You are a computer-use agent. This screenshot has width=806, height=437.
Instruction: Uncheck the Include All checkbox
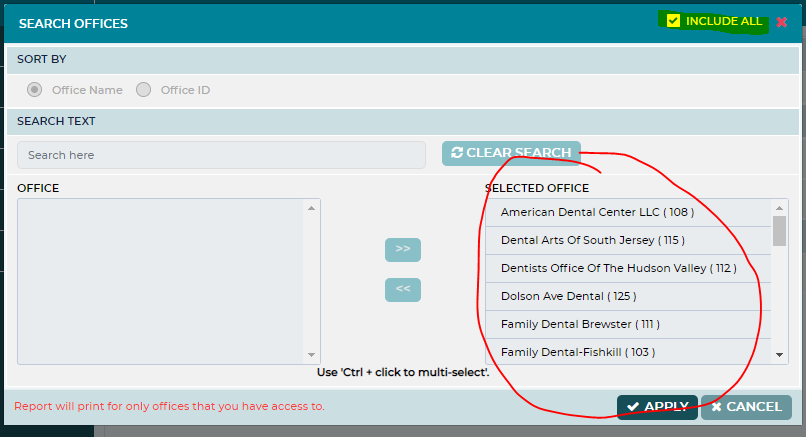tap(673, 21)
